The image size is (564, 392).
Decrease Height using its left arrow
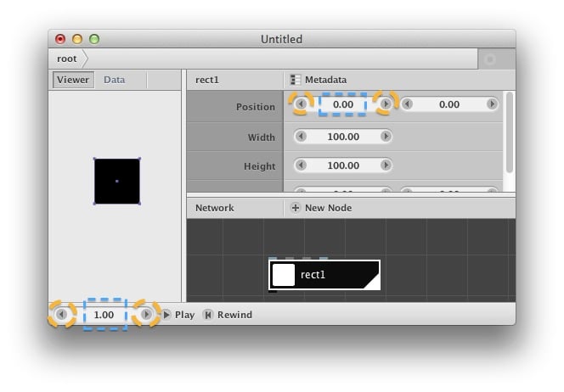click(x=302, y=165)
